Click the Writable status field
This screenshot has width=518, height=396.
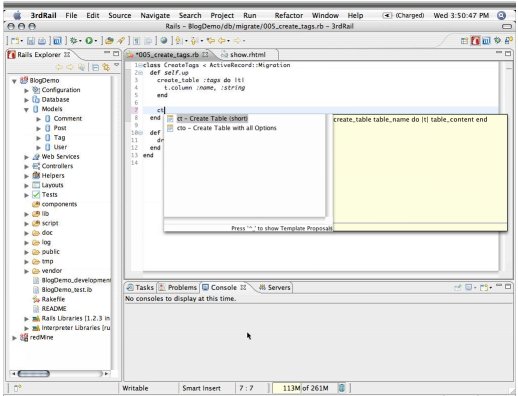[x=135, y=388]
